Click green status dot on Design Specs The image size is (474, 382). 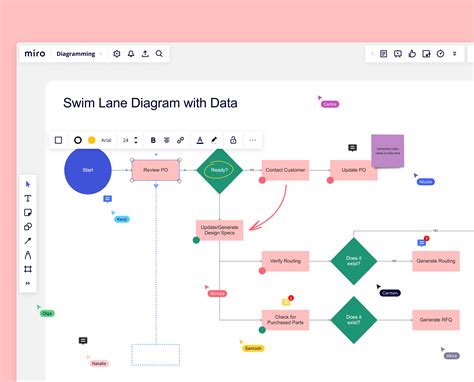pyautogui.click(x=196, y=240)
